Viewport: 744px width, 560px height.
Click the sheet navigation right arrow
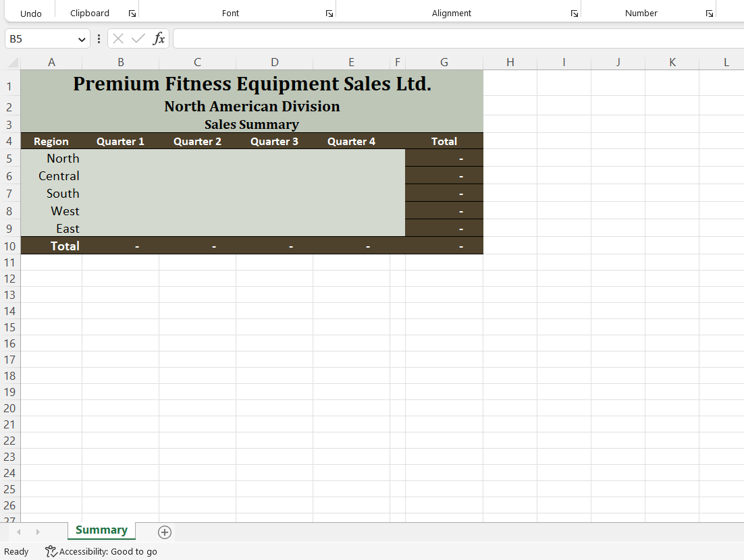point(37,531)
